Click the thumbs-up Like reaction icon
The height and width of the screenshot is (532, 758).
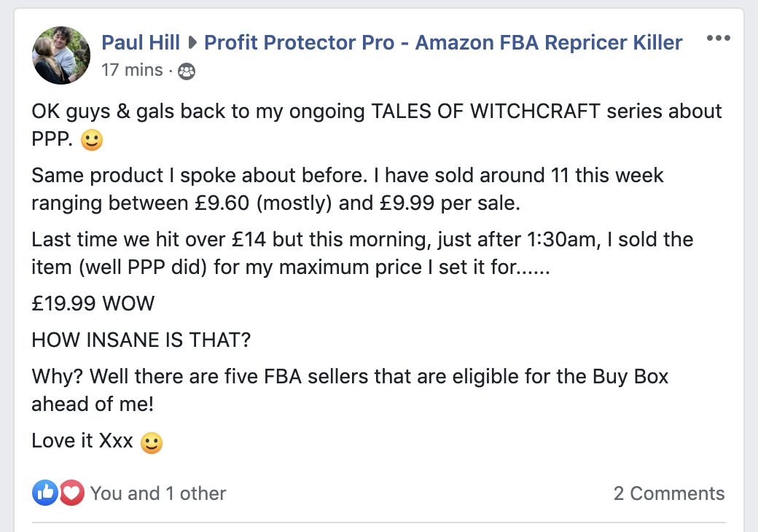(x=44, y=493)
